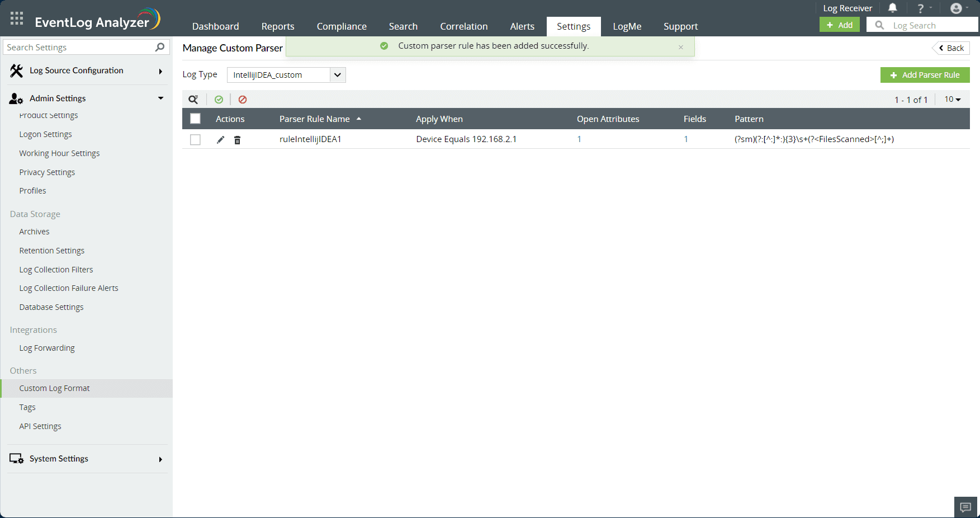Switch to the Correlation tab
980x518 pixels.
tap(463, 26)
